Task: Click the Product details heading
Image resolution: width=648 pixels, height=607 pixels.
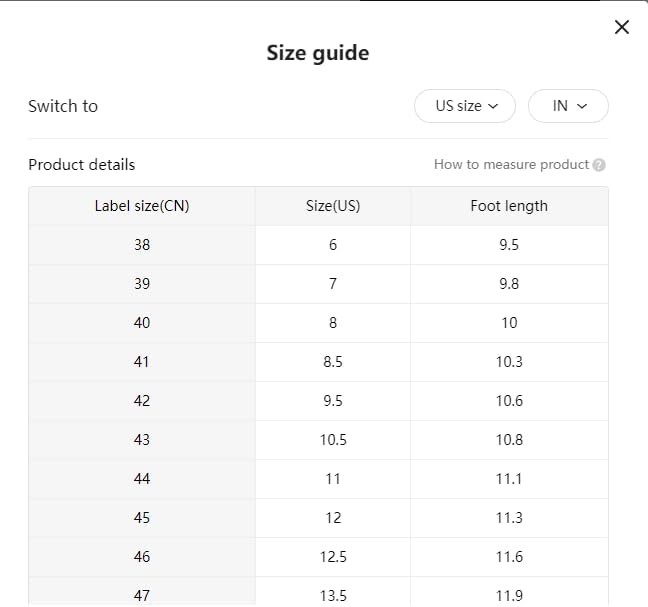Action: [x=82, y=164]
